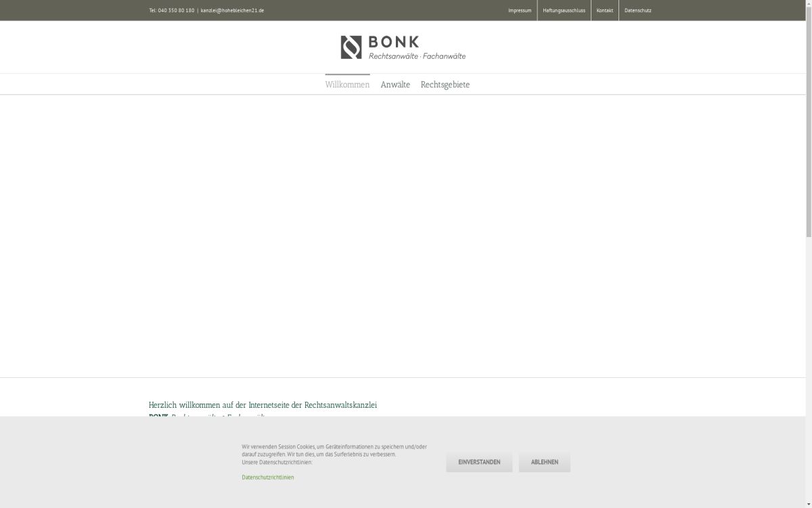Open the Rechtsgebiete menu item
This screenshot has height=508, width=812.
pos(445,85)
